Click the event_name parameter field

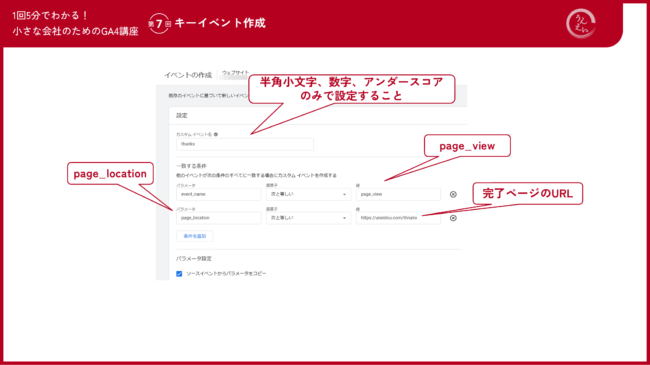218,194
